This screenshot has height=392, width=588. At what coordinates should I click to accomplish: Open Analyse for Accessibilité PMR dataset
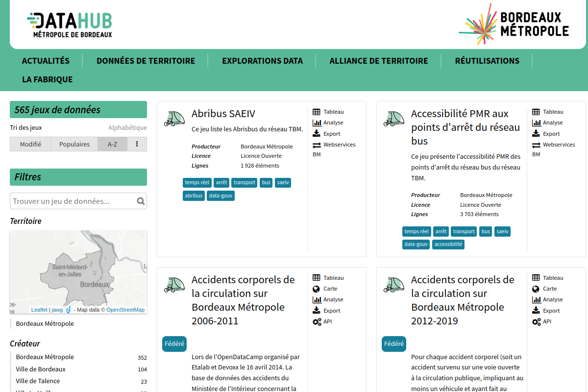click(548, 122)
